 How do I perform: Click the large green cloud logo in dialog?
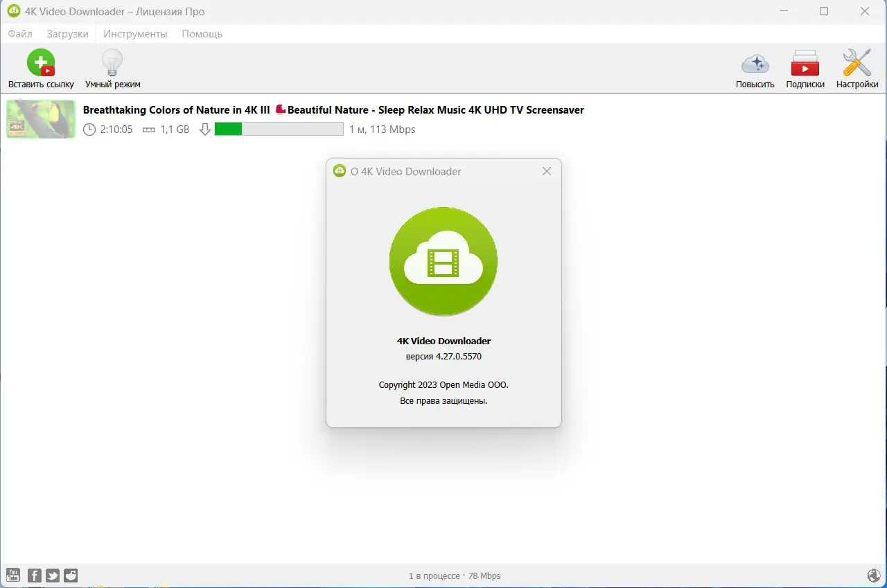pos(443,261)
